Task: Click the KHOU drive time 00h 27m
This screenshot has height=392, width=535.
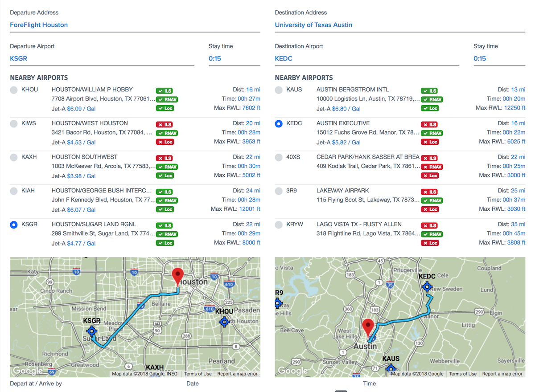Action: (249, 99)
